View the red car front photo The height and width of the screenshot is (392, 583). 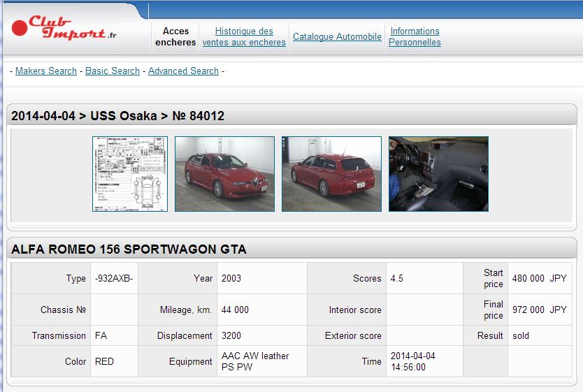224,174
